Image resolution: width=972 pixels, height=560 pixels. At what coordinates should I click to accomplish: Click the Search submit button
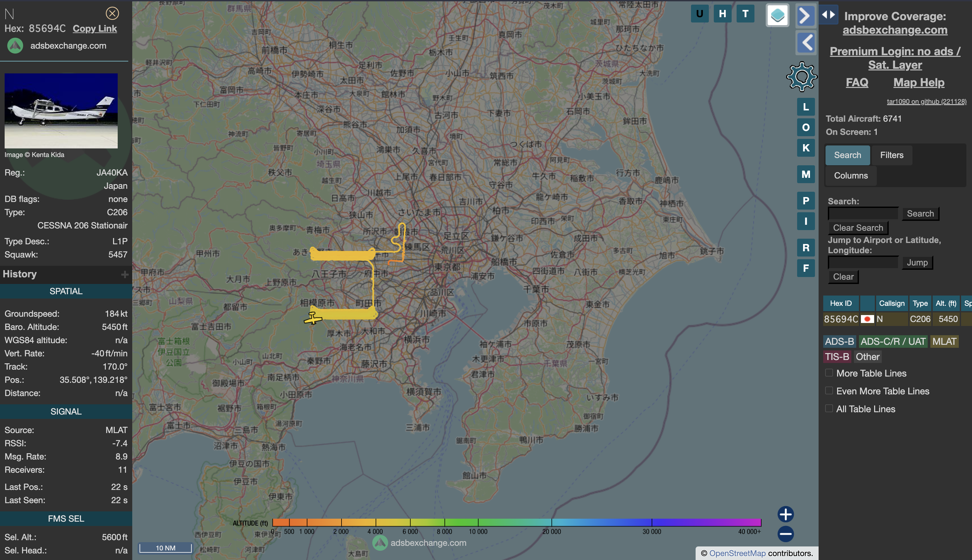(x=920, y=214)
